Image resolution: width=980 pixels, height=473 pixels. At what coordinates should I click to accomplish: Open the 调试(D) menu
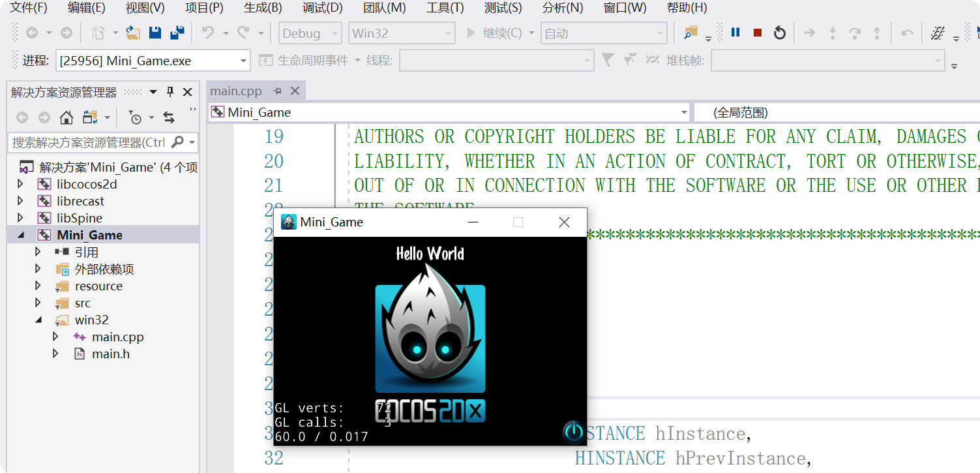pos(323,8)
